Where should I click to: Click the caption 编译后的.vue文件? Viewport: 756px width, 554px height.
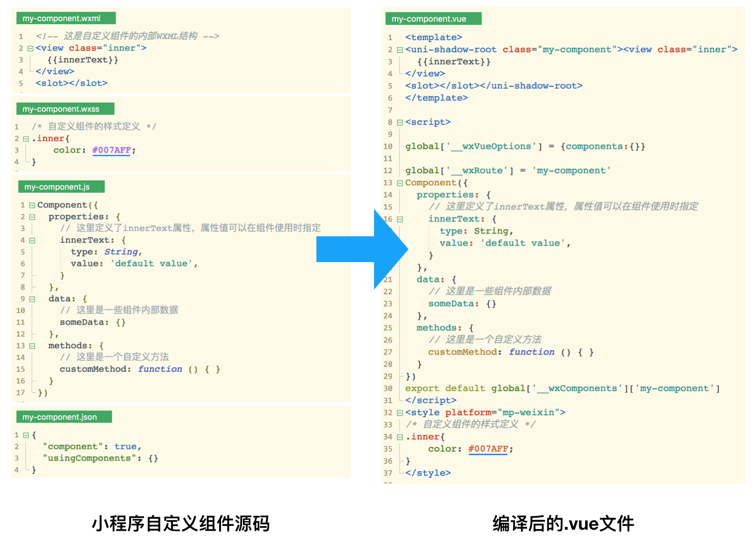point(563,524)
